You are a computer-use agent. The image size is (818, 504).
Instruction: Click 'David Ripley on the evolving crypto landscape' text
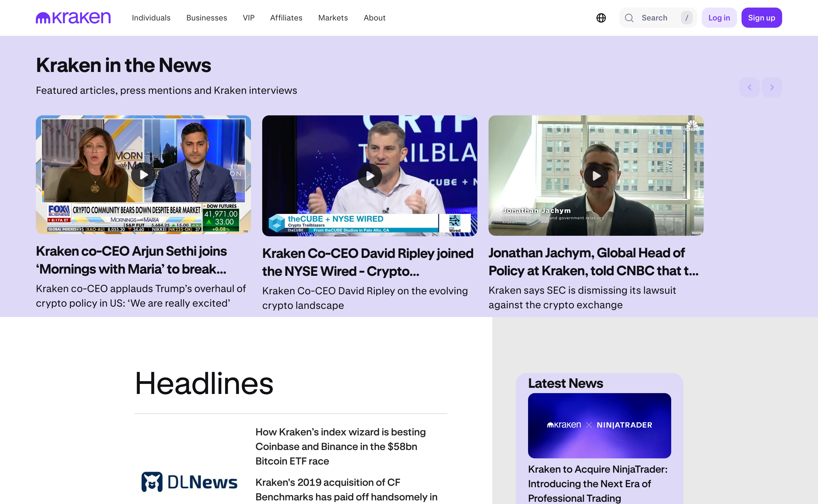tap(365, 298)
